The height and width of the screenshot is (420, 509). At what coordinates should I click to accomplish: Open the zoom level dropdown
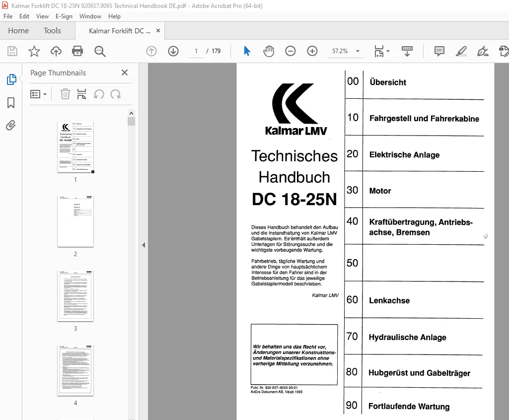point(358,51)
